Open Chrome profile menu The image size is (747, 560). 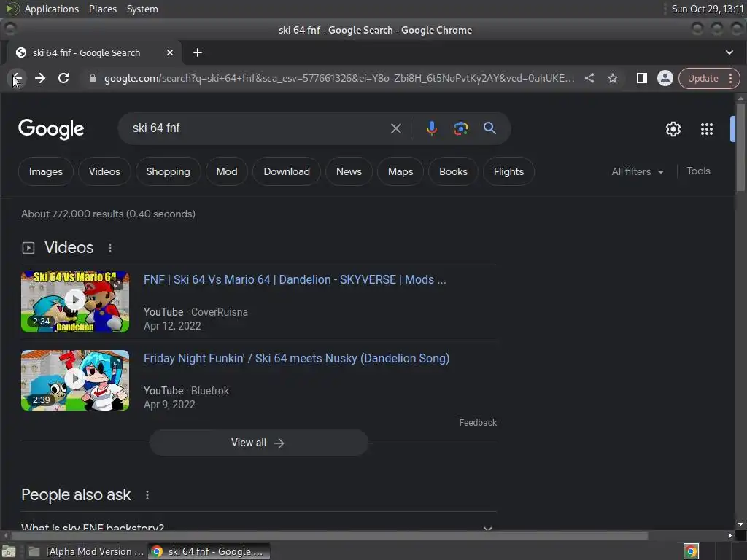tap(665, 78)
